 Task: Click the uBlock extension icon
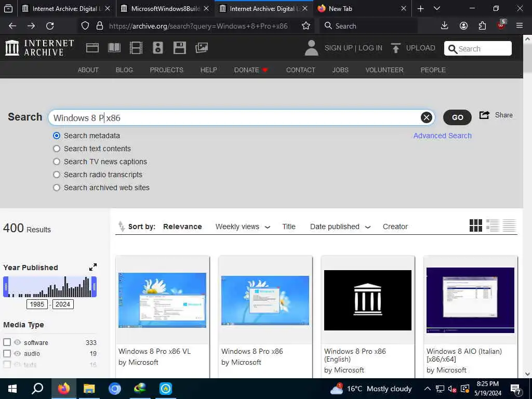501,25
